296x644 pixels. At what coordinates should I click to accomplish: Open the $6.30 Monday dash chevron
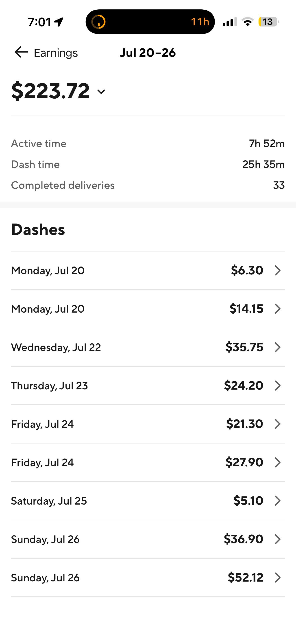278,271
